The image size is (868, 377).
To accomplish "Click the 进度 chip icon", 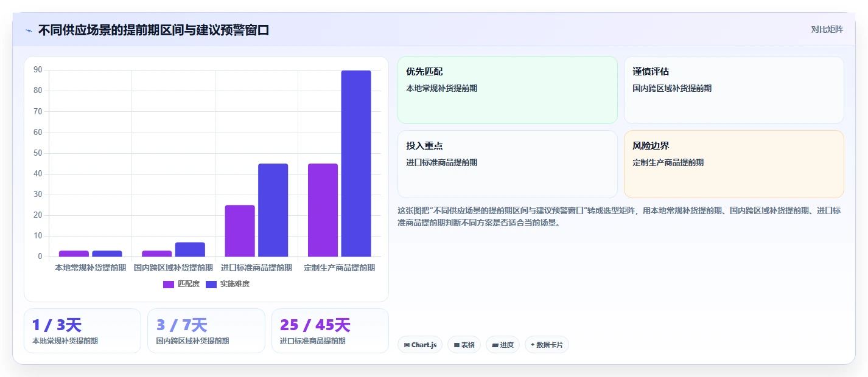I will click(x=495, y=345).
